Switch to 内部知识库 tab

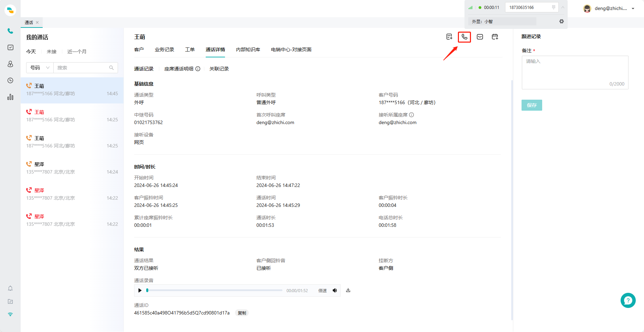(248, 49)
